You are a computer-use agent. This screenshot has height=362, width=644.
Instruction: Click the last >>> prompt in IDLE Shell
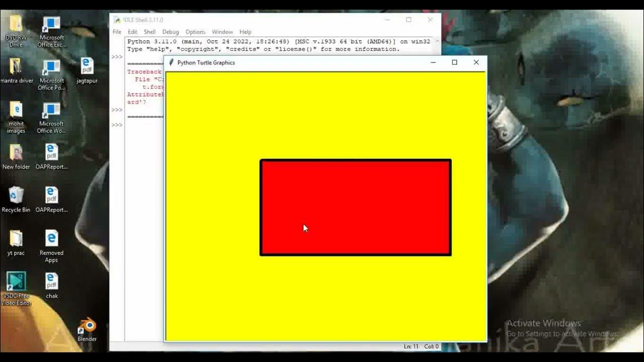(117, 125)
